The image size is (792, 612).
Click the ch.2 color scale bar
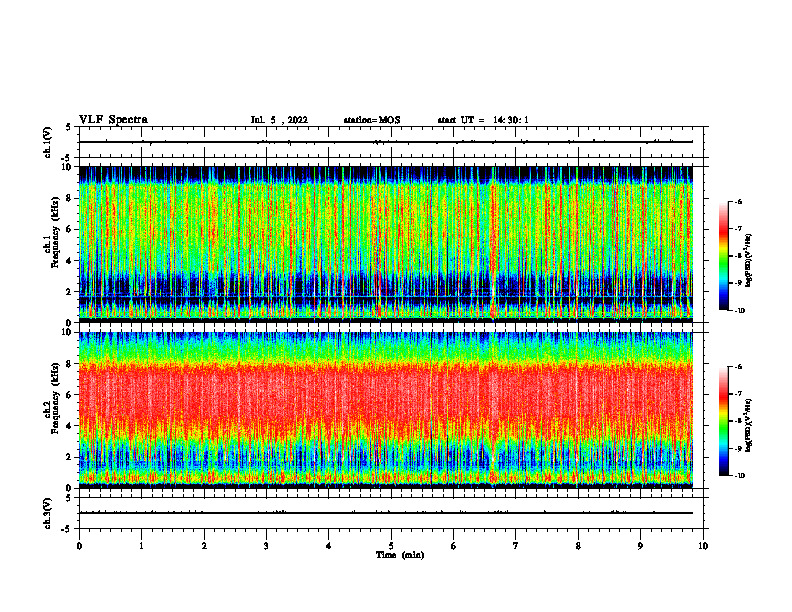coord(724,421)
